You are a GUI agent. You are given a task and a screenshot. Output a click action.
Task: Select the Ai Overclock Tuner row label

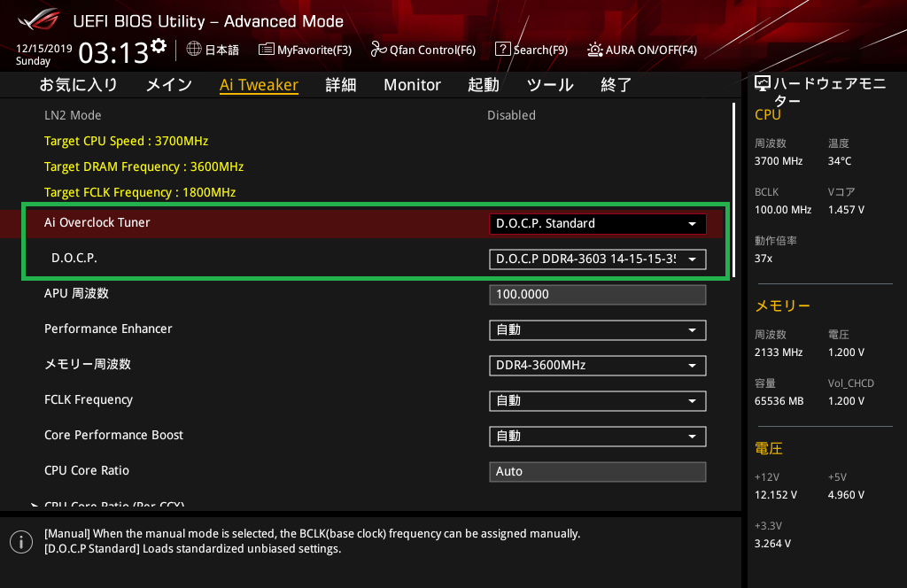[x=97, y=222]
